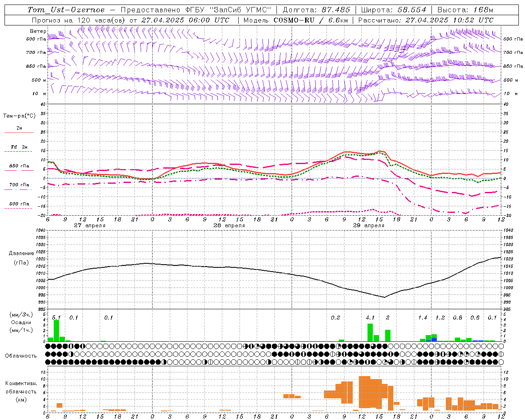Select the Тем-ра(°C) panel label
The width and height of the screenshot is (525, 420).
click(19, 116)
